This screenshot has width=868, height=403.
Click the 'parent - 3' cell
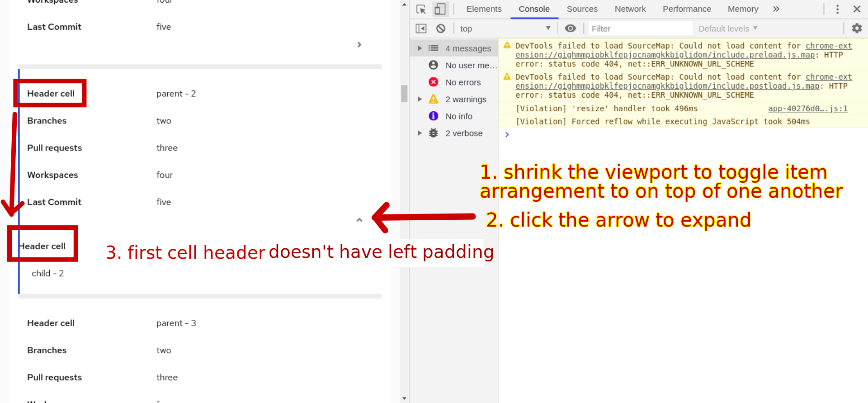point(176,323)
